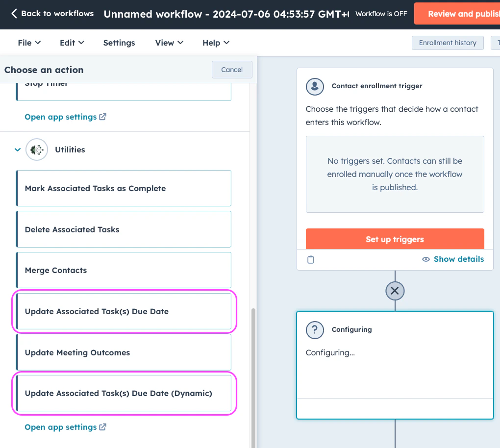Cancel the Choose an action panel
Screen dimensions: 500x448
pyautogui.click(x=231, y=70)
